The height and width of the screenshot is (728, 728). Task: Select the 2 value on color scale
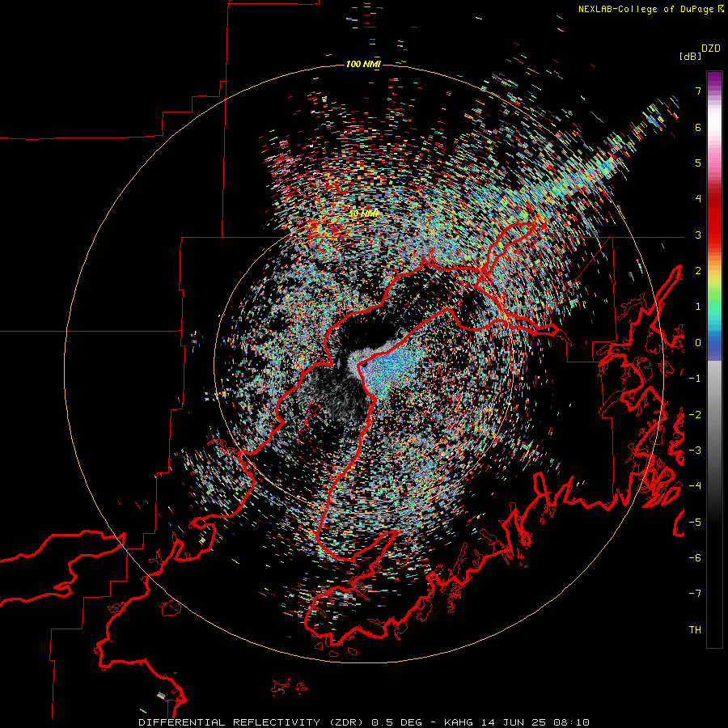click(698, 271)
